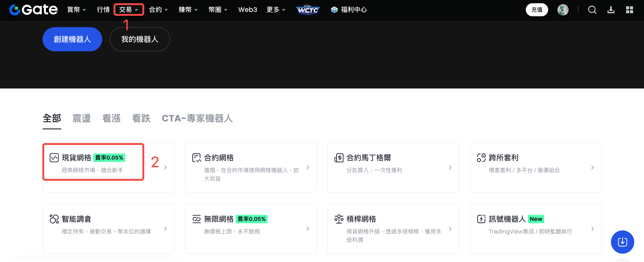This screenshot has width=644, height=262.
Task: Click the 充值 button
Action: [537, 10]
